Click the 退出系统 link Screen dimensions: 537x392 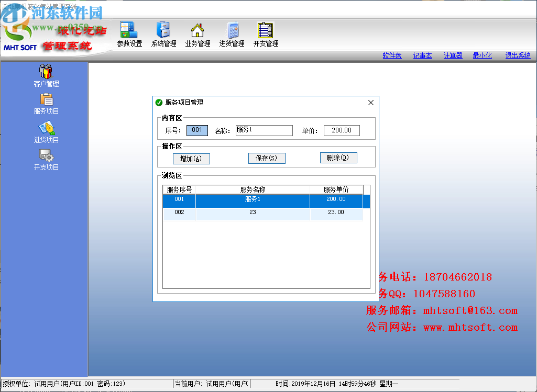[518, 55]
